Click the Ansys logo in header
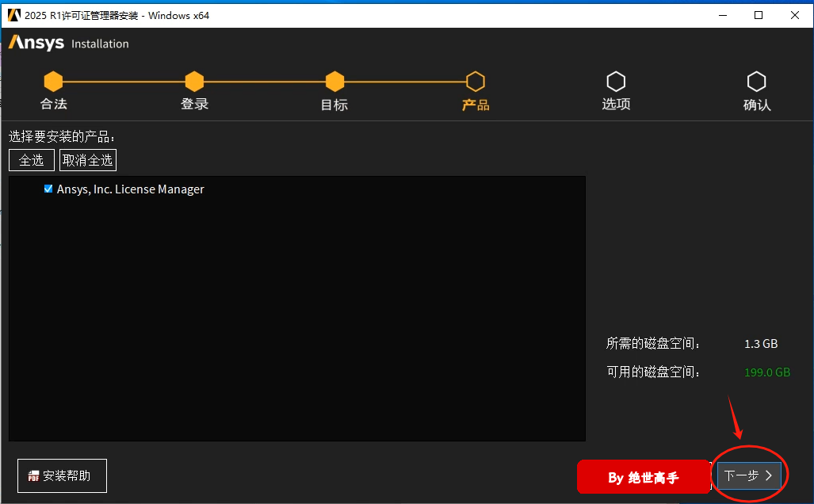This screenshot has width=814, height=504. pyautogui.click(x=36, y=43)
